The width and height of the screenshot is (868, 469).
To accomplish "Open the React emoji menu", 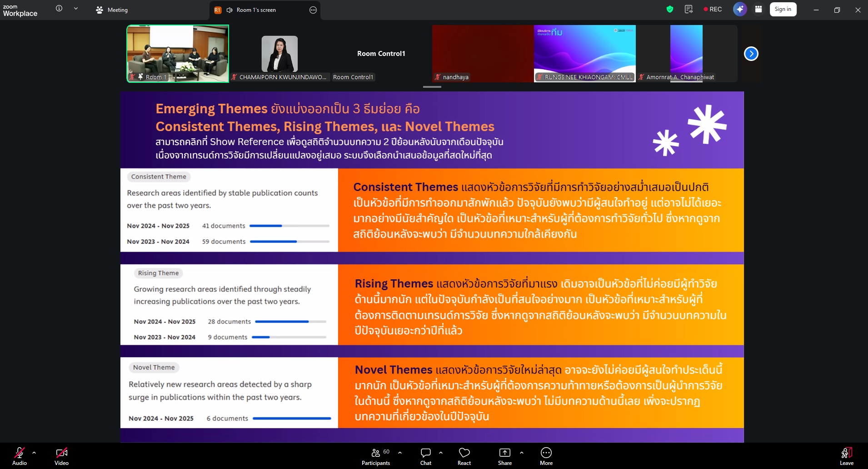I will [464, 456].
